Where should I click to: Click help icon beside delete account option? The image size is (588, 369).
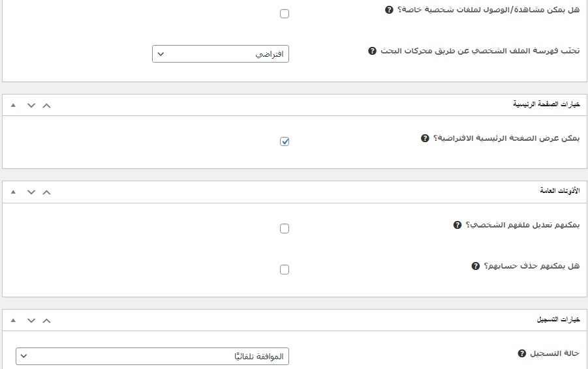476,266
